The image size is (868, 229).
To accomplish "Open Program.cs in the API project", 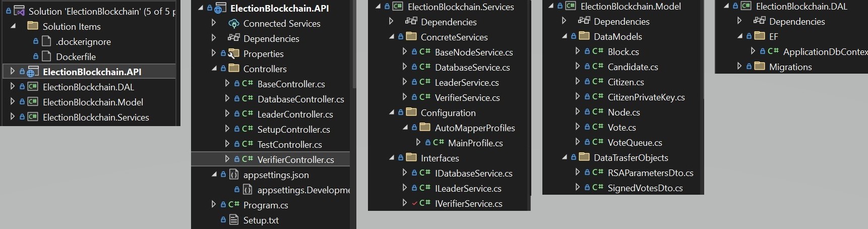I will [265, 205].
